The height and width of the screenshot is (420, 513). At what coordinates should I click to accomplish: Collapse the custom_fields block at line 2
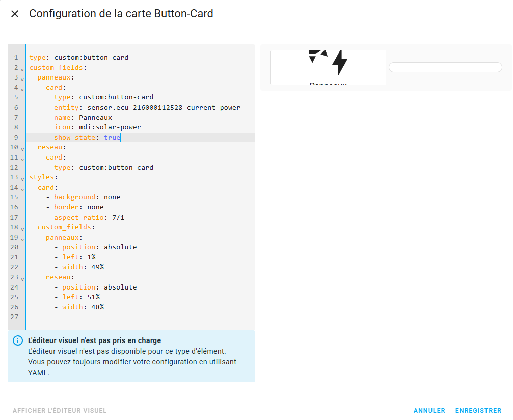pyautogui.click(x=22, y=69)
